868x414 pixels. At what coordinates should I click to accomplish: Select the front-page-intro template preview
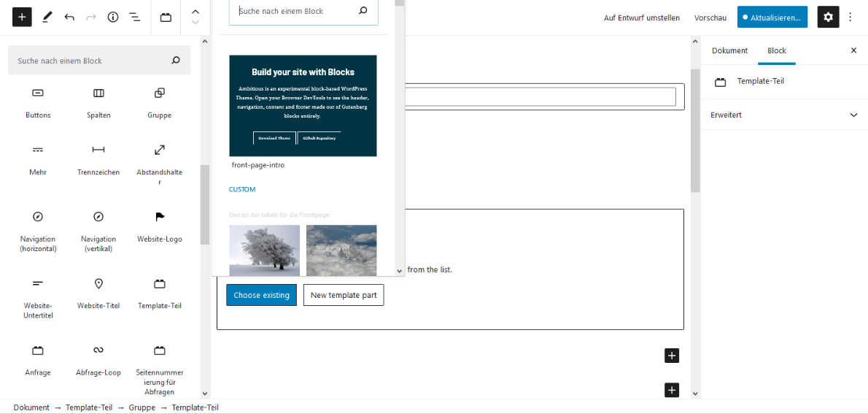click(x=303, y=106)
